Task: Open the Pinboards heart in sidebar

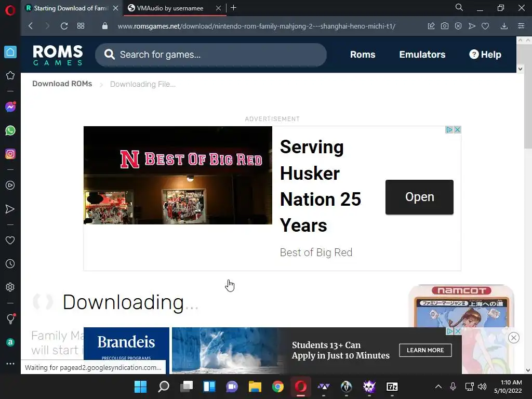Action: [x=10, y=240]
